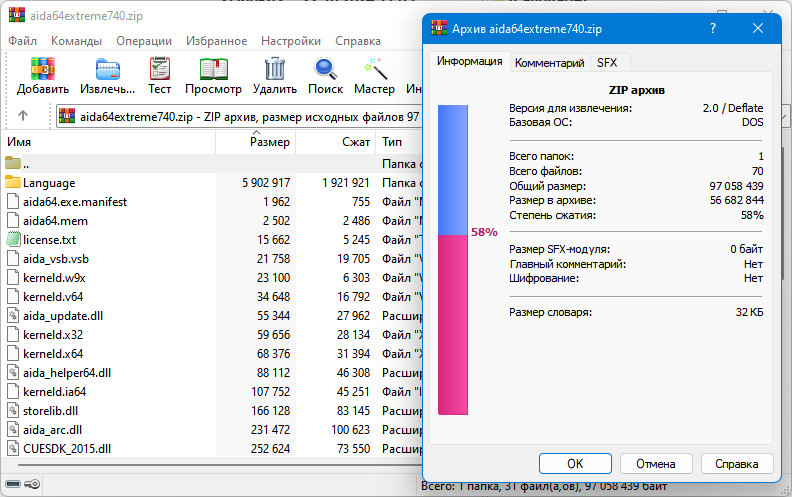The width and height of the screenshot is (792, 497).
Task: Click the Добавить (Add) toolbar icon
Action: (x=43, y=69)
